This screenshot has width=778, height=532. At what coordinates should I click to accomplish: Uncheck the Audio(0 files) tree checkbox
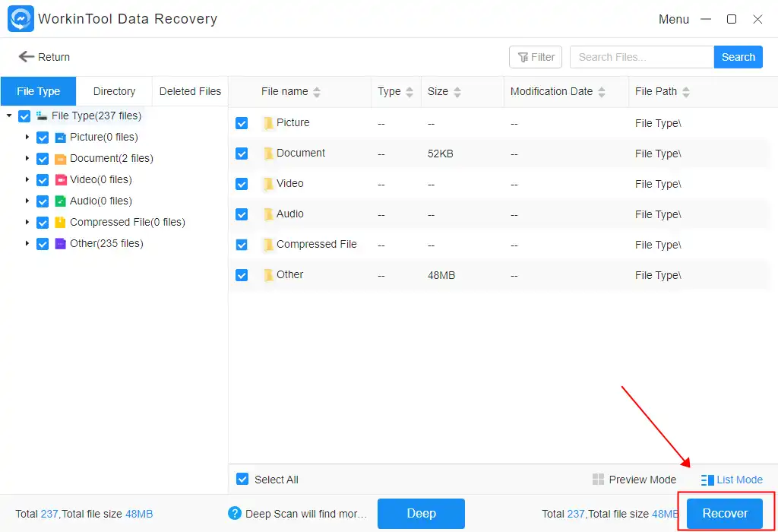(43, 201)
